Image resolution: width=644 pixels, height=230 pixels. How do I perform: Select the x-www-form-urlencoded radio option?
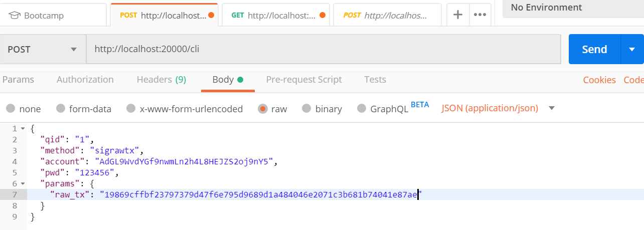131,109
